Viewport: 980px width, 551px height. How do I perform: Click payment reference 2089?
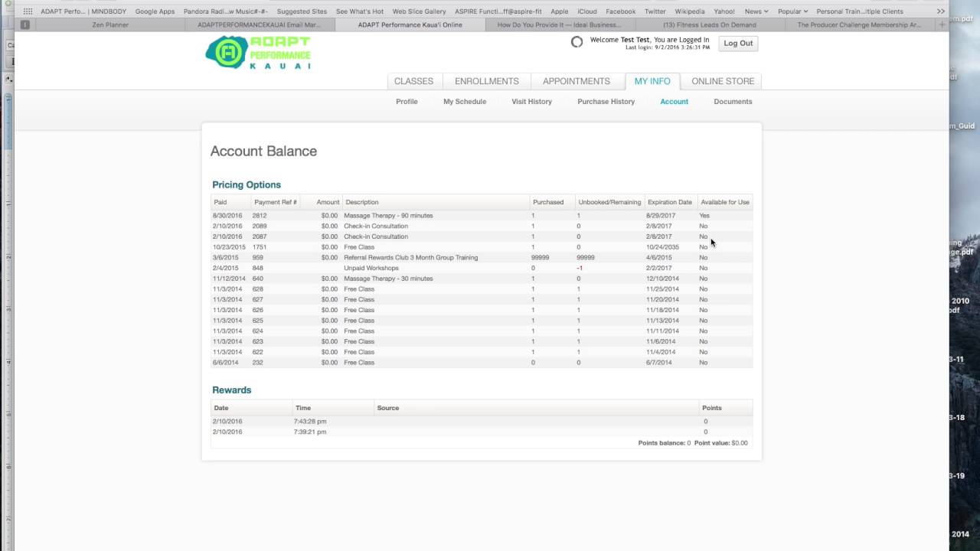pyautogui.click(x=260, y=227)
